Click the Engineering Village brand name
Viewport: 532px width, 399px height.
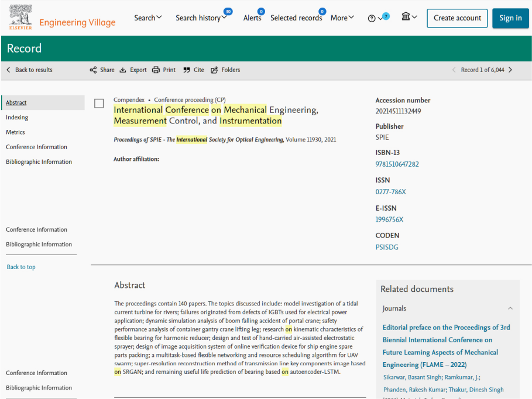click(77, 22)
